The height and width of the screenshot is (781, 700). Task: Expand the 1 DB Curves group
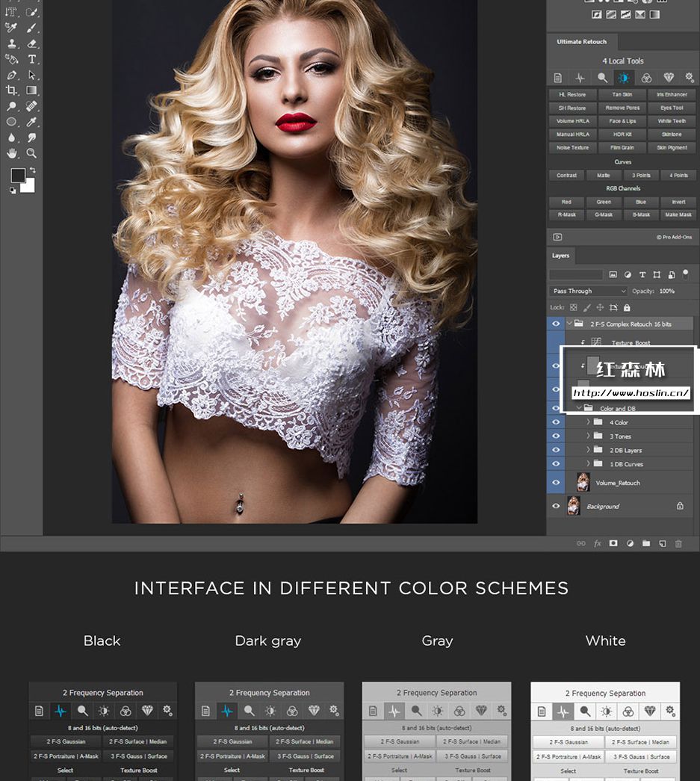[588, 463]
